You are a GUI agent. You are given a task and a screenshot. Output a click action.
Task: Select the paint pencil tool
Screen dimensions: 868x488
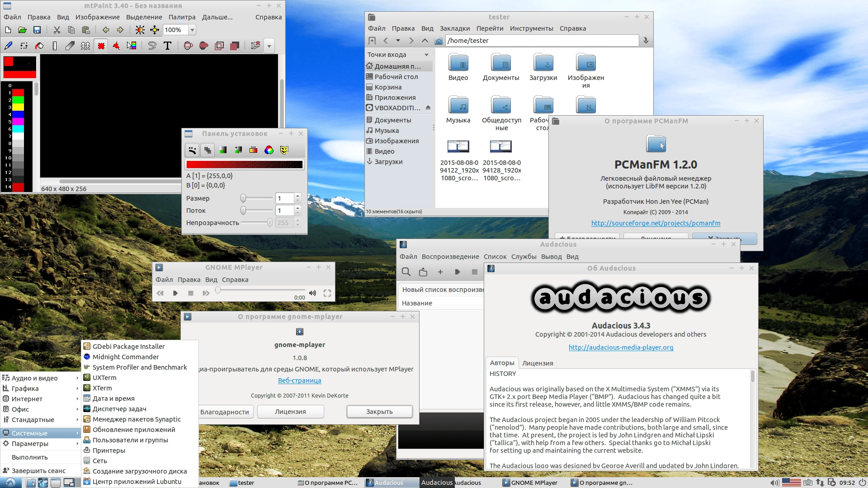coord(9,46)
